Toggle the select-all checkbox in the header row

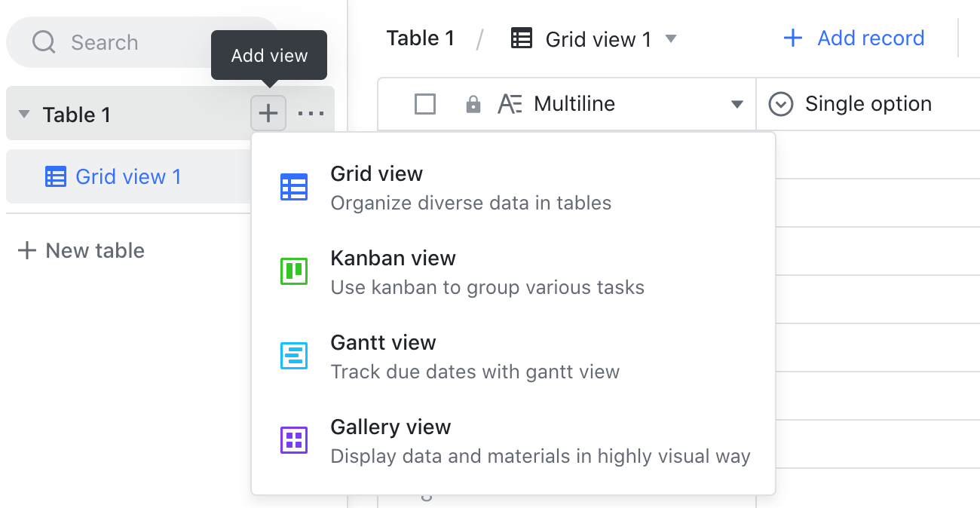click(x=424, y=104)
